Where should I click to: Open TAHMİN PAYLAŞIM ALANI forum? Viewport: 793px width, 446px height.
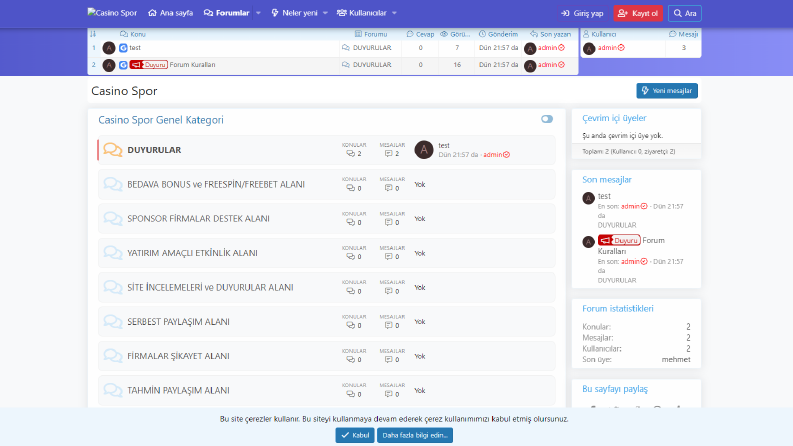pos(179,390)
